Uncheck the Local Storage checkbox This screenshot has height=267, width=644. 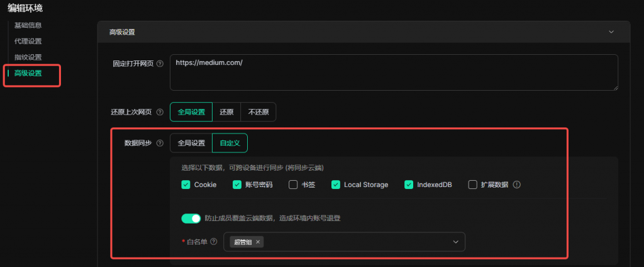336,185
